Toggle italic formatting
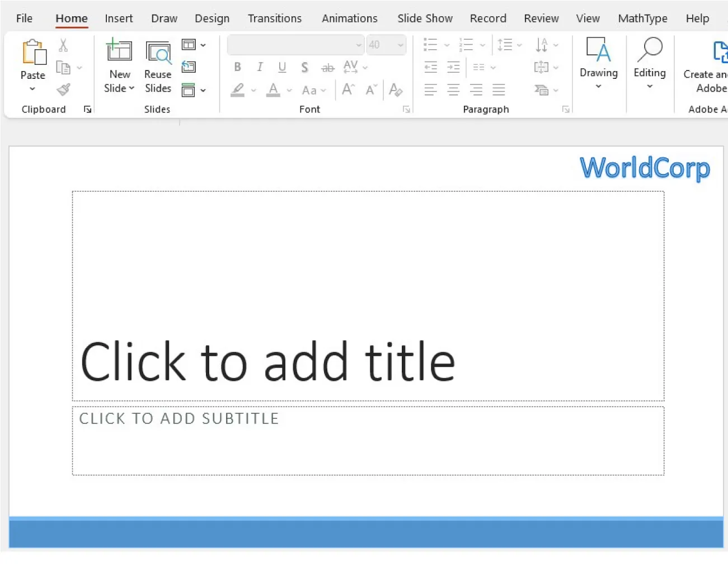The image size is (728, 566). coord(260,67)
